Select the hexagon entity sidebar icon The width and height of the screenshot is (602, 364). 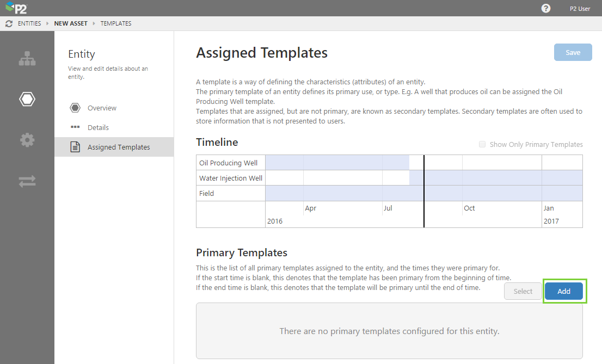[27, 99]
